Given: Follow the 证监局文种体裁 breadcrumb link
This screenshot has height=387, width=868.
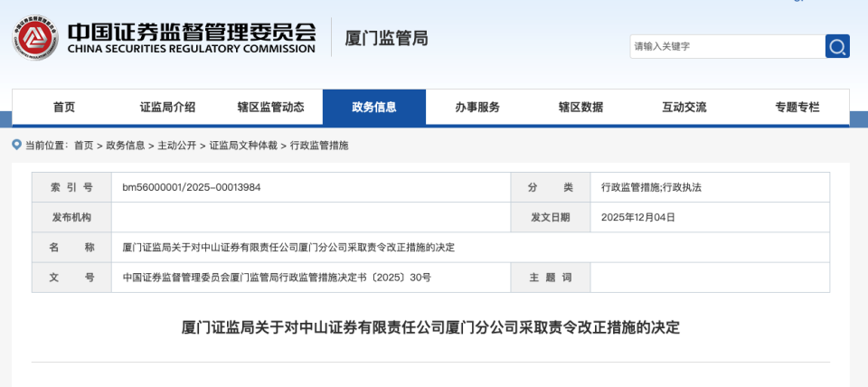Looking at the screenshot, I should [243, 146].
